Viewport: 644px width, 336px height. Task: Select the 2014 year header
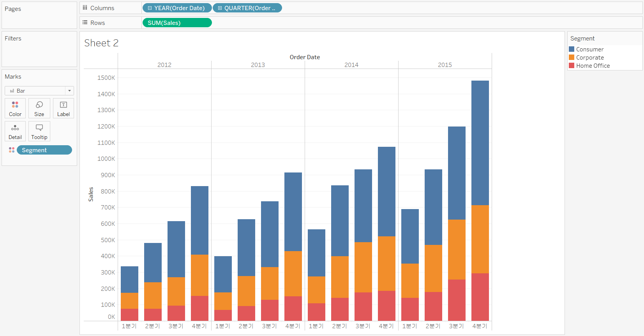pos(351,65)
